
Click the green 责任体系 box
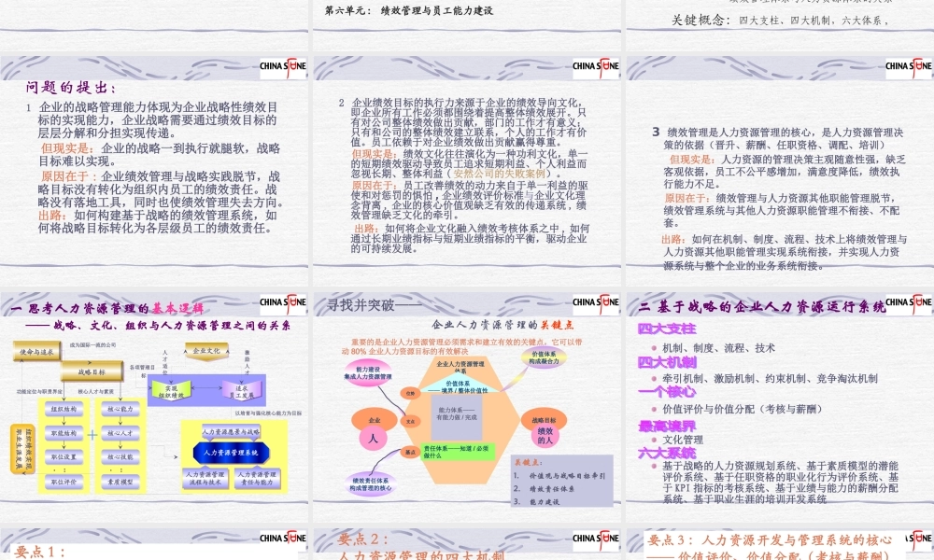[458, 452]
